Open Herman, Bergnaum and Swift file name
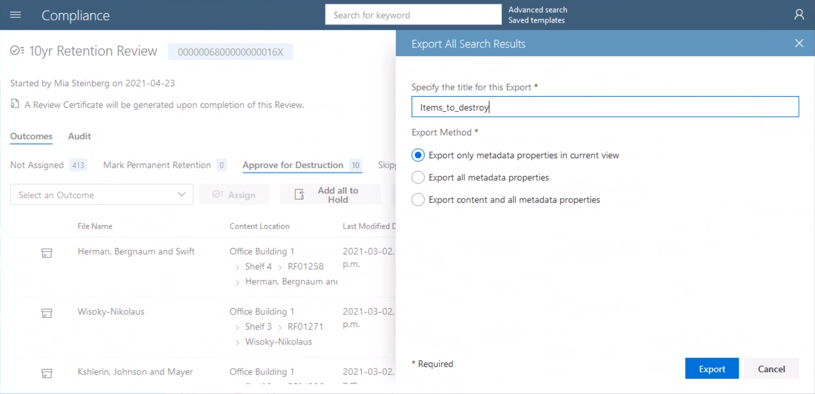Screen dimensions: 815x394 click(136, 252)
